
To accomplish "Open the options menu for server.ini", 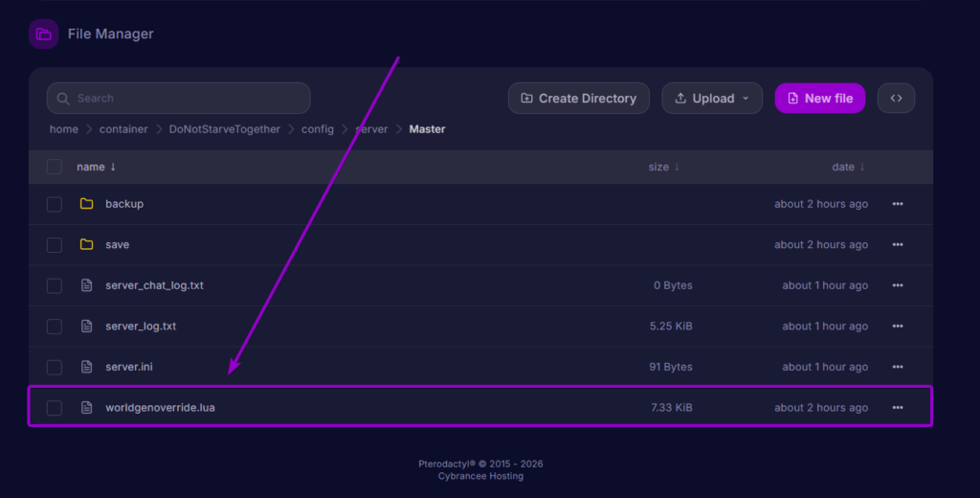I will point(898,367).
